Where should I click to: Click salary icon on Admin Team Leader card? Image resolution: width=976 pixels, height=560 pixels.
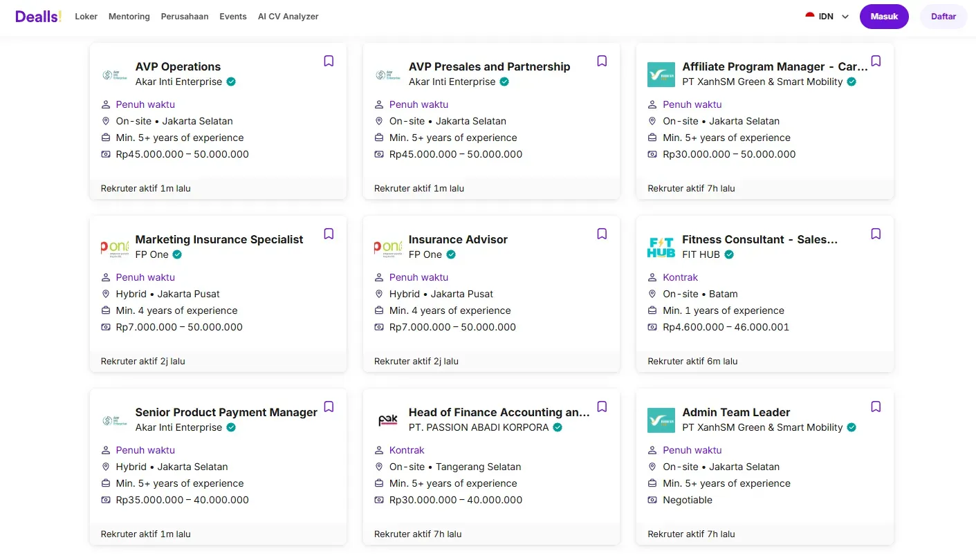[x=652, y=500]
